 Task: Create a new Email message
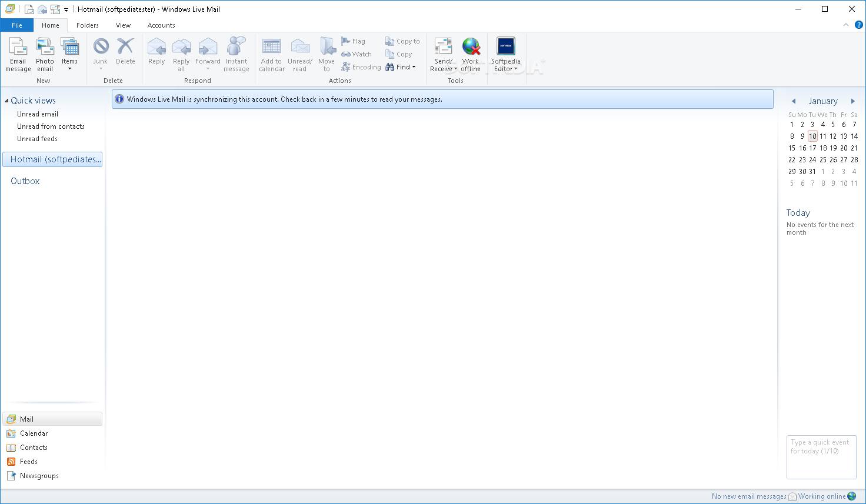(x=18, y=55)
